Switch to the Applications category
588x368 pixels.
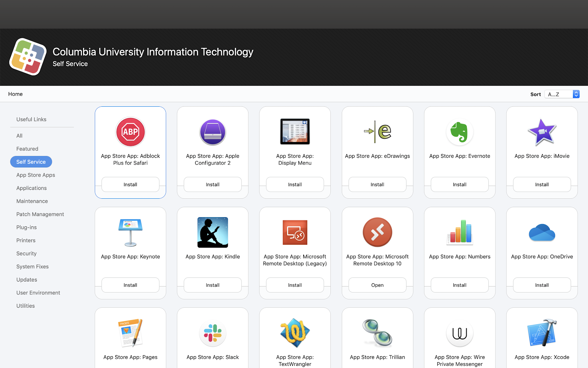[x=32, y=188]
